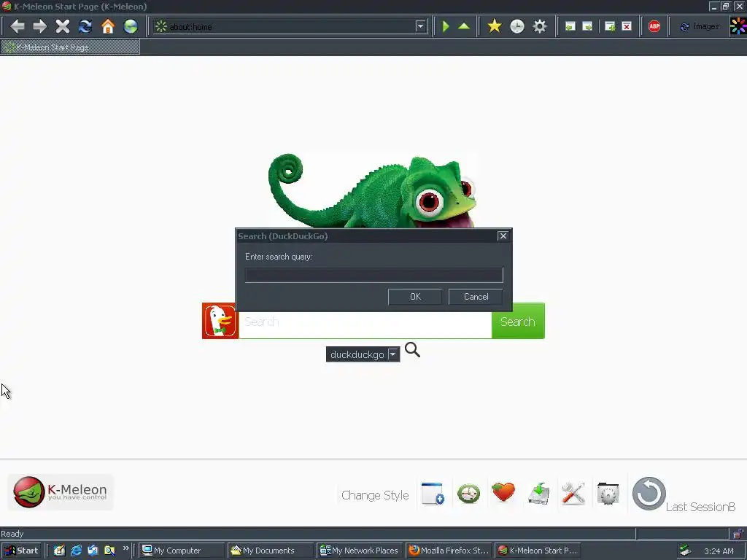This screenshot has height=560, width=747.
Task: Click the K-Meleon Start P... taskbar button
Action: [x=538, y=551]
